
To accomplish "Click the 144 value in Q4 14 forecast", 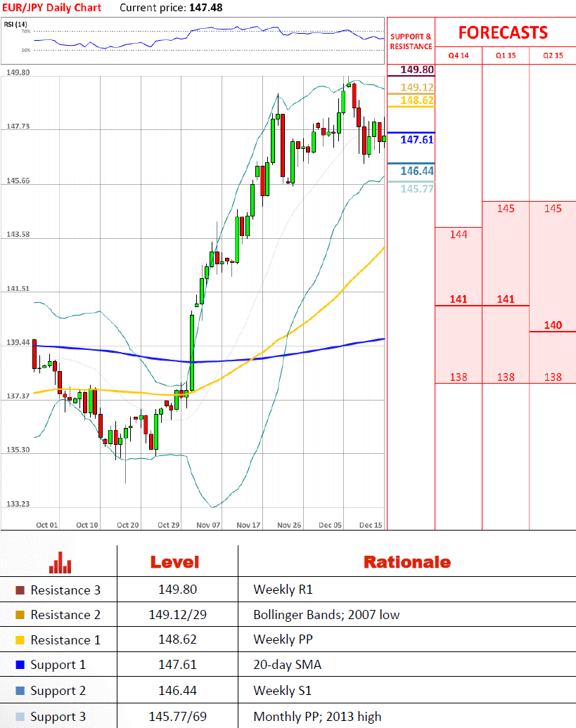I will (459, 235).
